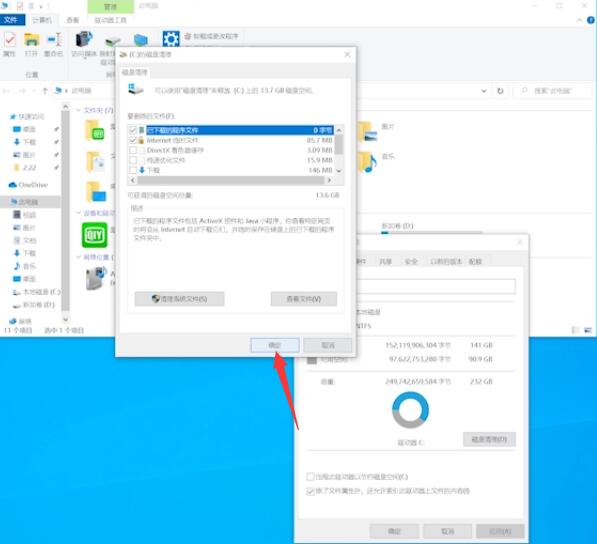Switch to details view in the status bar
This screenshot has height=544, width=597.
[x=576, y=330]
